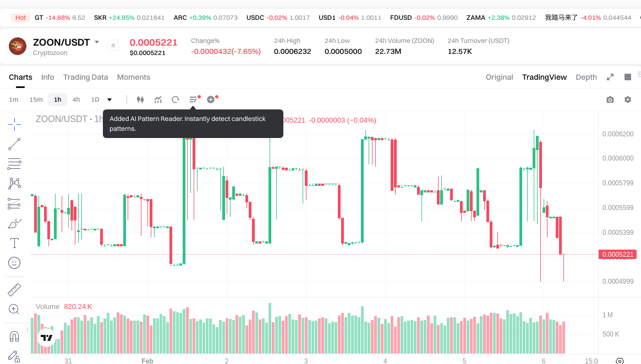Open the text annotation tool
641x364 pixels.
14,243
